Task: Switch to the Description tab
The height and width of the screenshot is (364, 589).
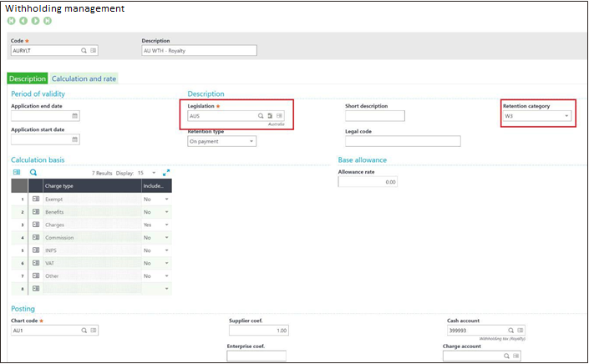Action: pyautogui.click(x=28, y=78)
